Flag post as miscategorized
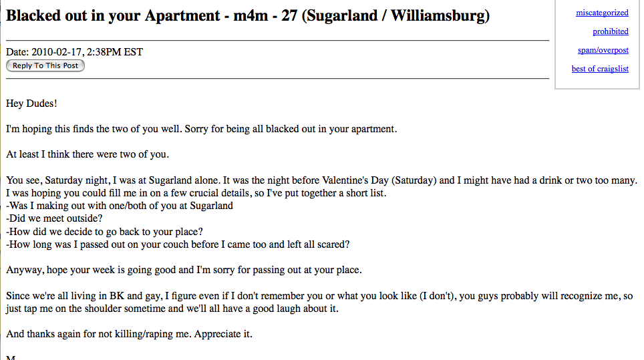This screenshot has width=644, height=360. click(602, 13)
